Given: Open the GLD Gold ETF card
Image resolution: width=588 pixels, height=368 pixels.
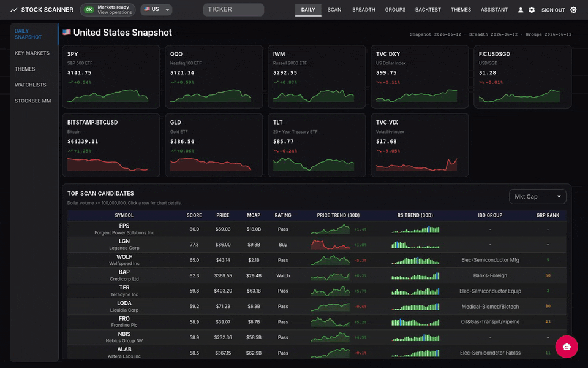Looking at the screenshot, I should pos(214,145).
